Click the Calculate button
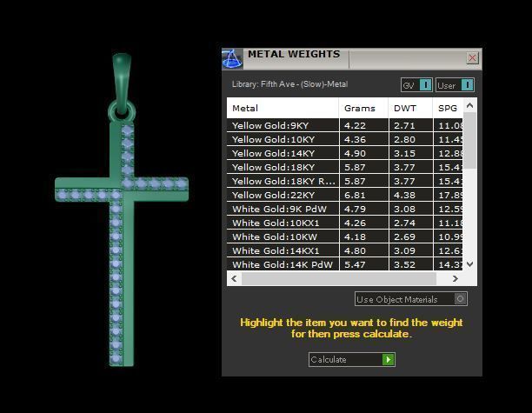 point(352,359)
